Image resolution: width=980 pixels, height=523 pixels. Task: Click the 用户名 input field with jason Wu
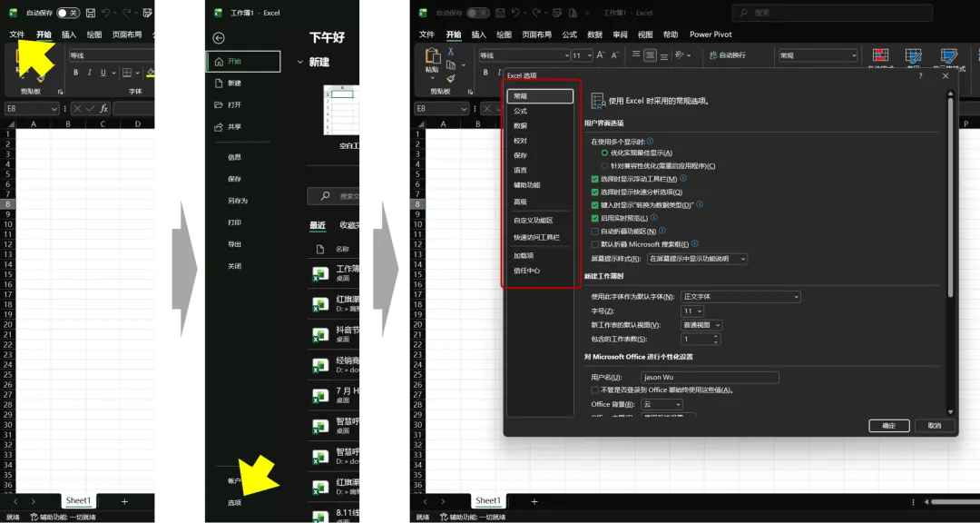(710, 377)
